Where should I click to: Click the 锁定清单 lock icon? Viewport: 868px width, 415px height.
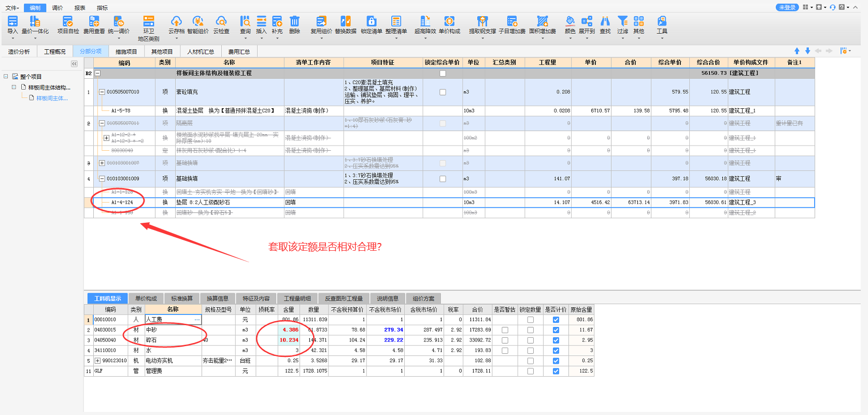(372, 21)
